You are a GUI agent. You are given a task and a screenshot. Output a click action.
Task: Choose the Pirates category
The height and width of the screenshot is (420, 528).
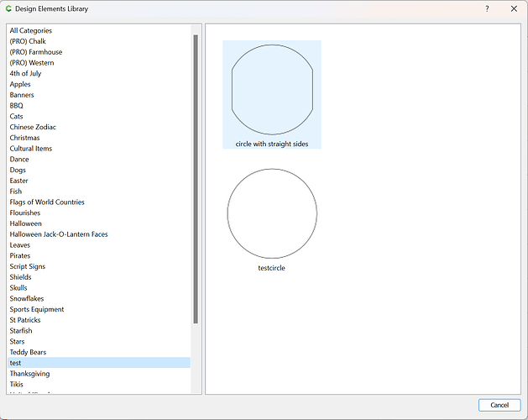click(99, 256)
